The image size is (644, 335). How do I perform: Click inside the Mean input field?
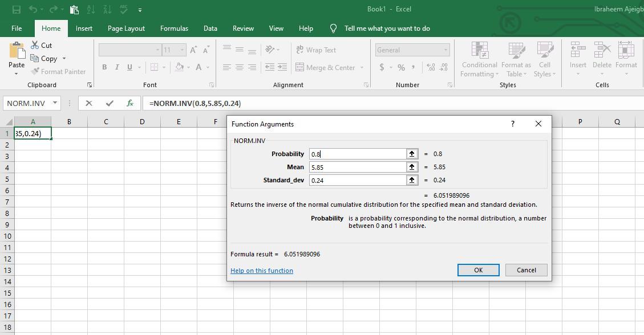357,167
